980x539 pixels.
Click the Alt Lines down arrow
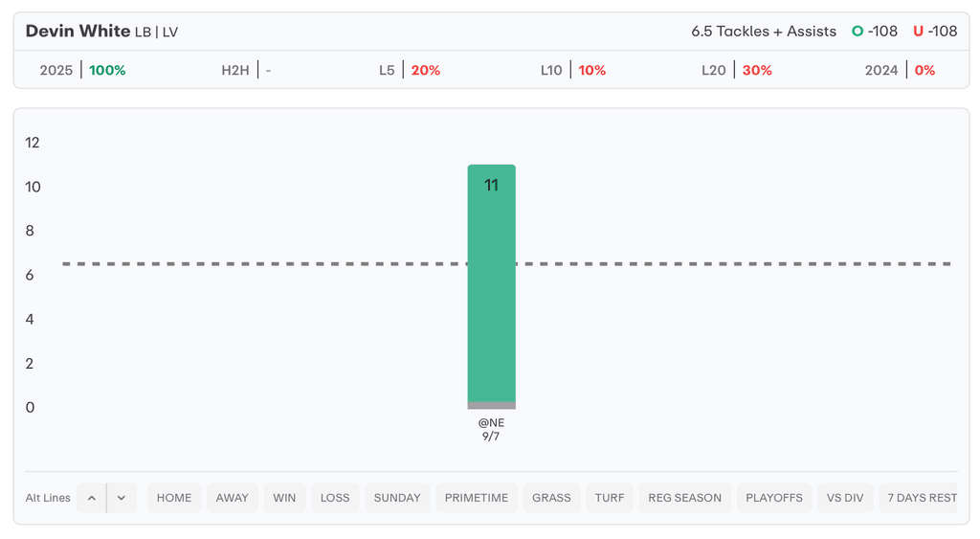click(x=122, y=498)
